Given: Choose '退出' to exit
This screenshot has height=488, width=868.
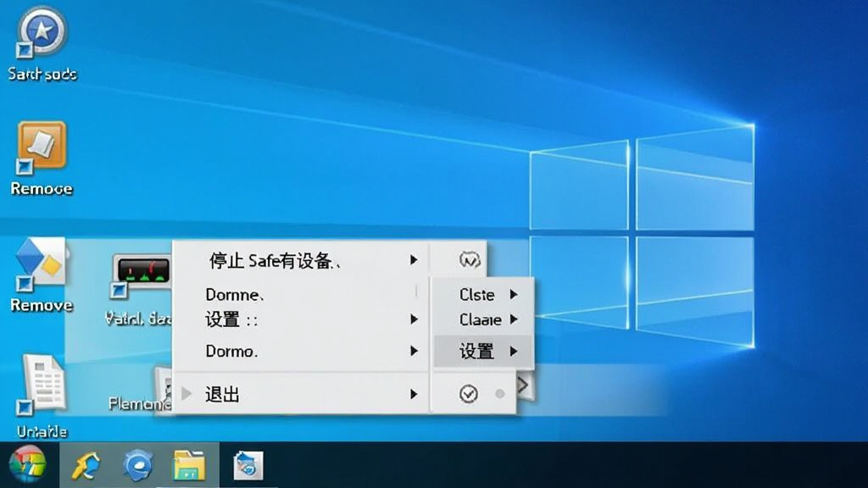Looking at the screenshot, I should (x=302, y=394).
